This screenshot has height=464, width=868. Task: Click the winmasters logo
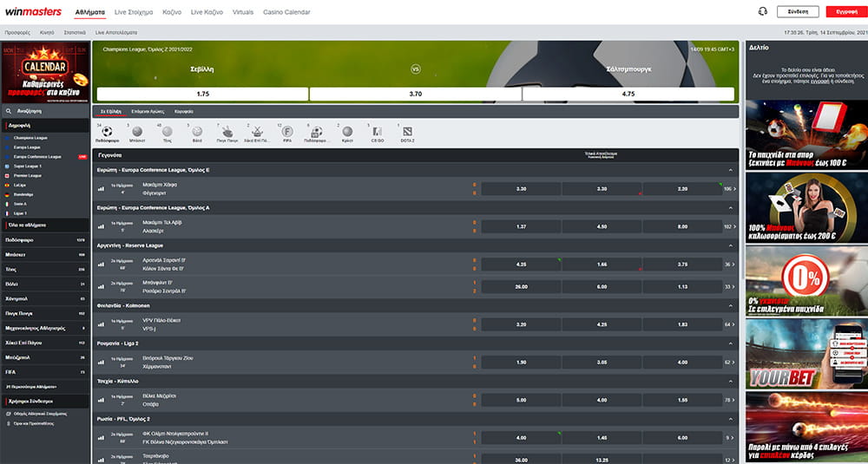33,11
